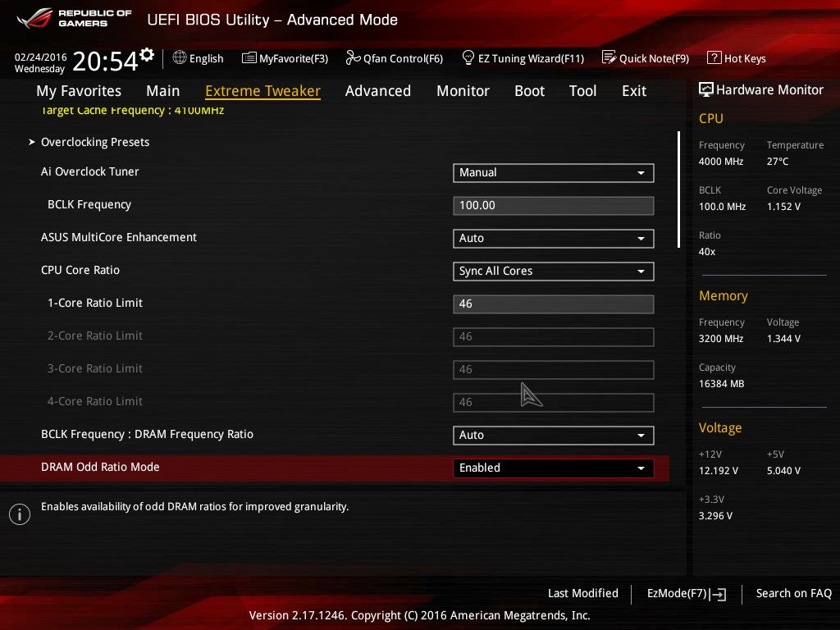Click the settings gear beside the clock
This screenshot has width=840, height=630.
coord(147,55)
